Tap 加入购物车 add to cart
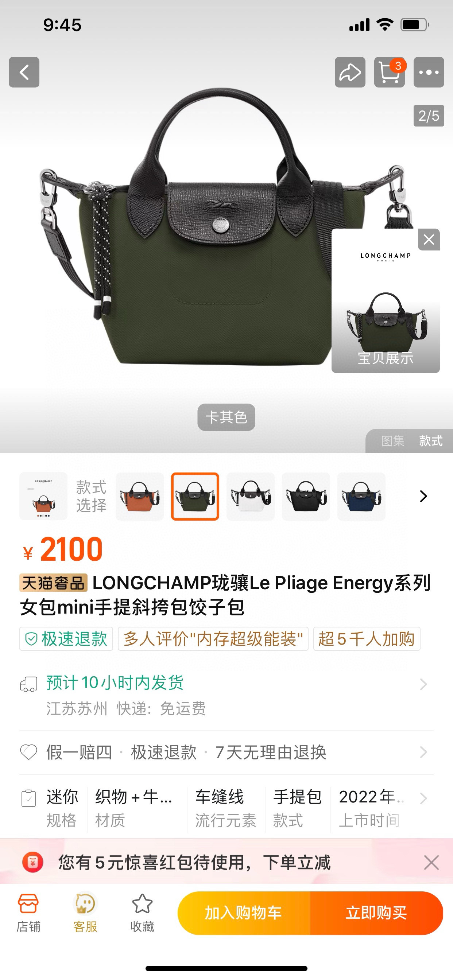 point(244,913)
